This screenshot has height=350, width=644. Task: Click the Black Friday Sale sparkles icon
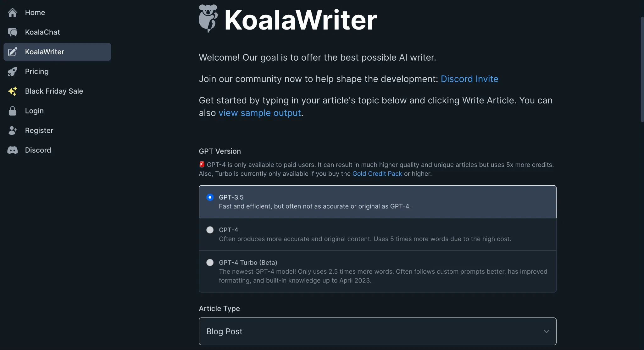pyautogui.click(x=13, y=91)
